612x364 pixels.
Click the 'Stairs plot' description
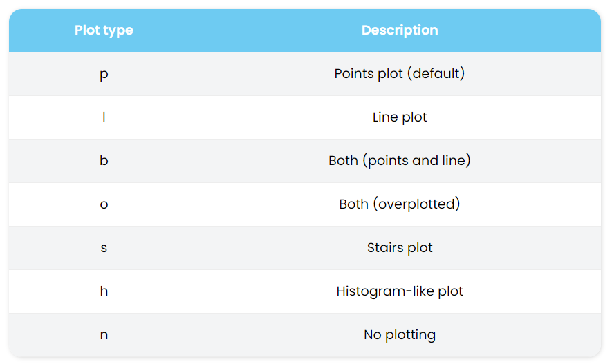[x=400, y=248]
